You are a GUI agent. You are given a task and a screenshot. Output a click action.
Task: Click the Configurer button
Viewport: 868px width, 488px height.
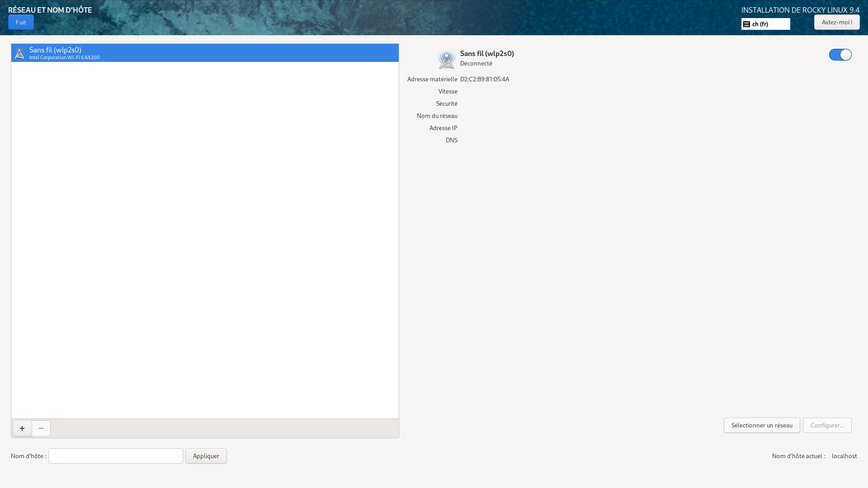[x=826, y=425]
